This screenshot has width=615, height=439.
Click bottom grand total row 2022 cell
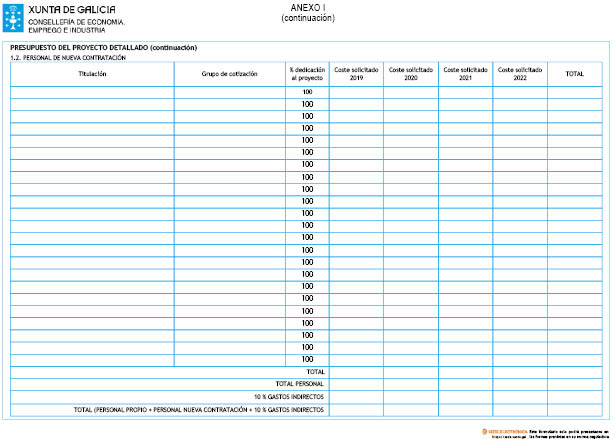click(519, 410)
